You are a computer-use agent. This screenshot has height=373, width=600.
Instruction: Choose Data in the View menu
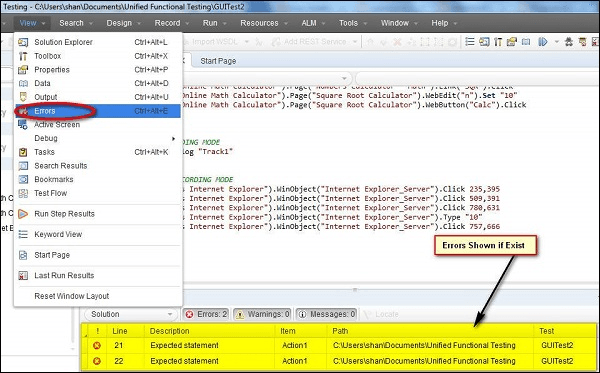pos(98,83)
